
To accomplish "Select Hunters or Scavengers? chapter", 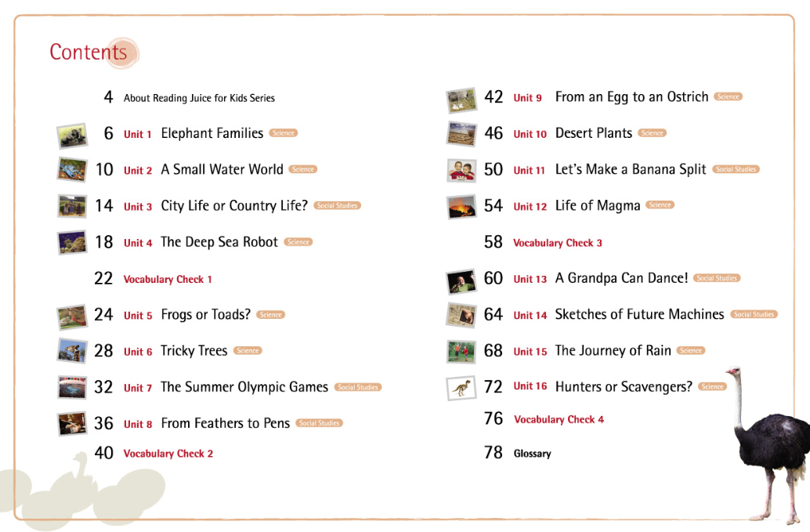I will [624, 386].
